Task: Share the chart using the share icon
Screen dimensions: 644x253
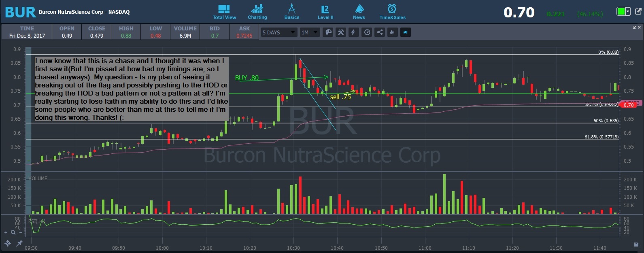Action: coord(380,32)
